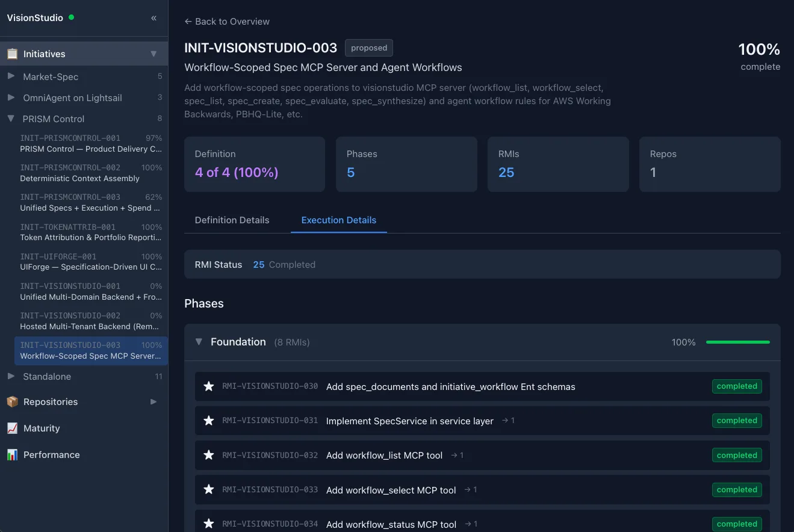Toggle star on RMI-VISIONSTUDIO-031

point(209,421)
